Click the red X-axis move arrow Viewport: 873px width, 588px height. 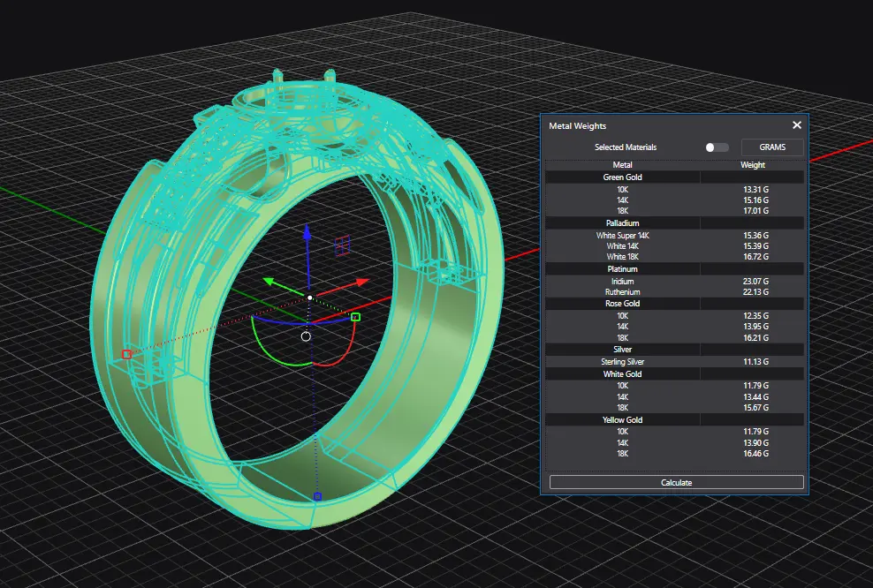[x=361, y=282]
